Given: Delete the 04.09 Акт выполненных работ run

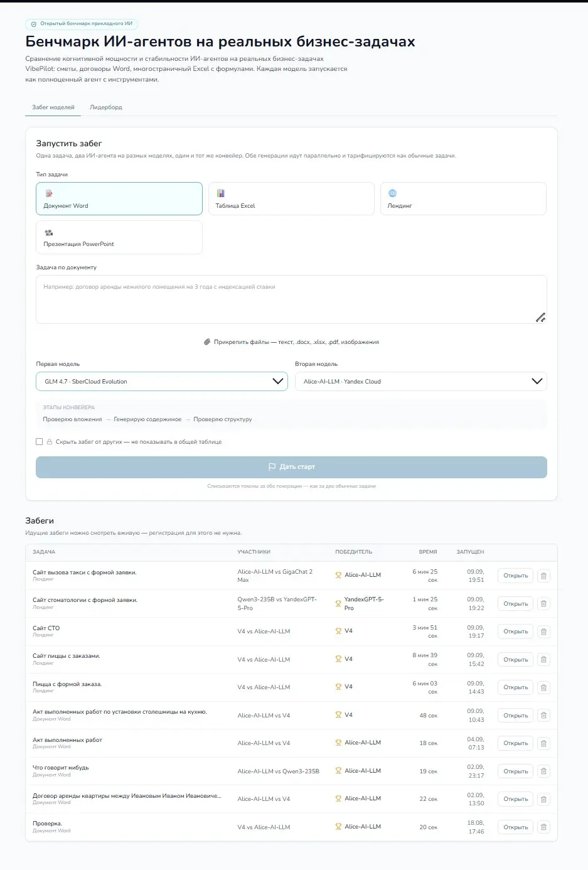Looking at the screenshot, I should click(543, 743).
